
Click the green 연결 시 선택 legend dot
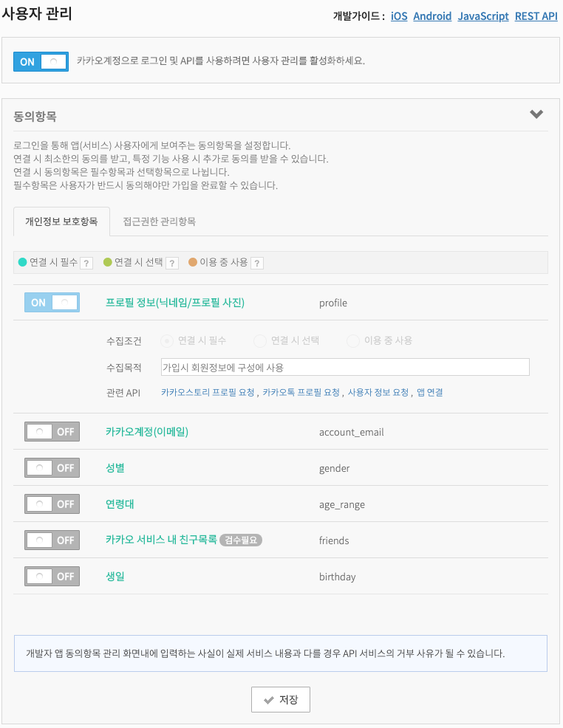pos(108,262)
